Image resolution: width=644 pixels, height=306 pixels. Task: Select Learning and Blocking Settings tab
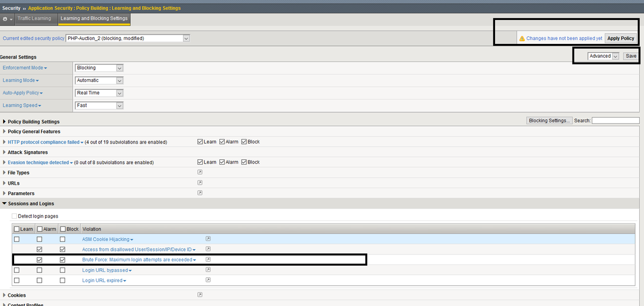click(94, 19)
